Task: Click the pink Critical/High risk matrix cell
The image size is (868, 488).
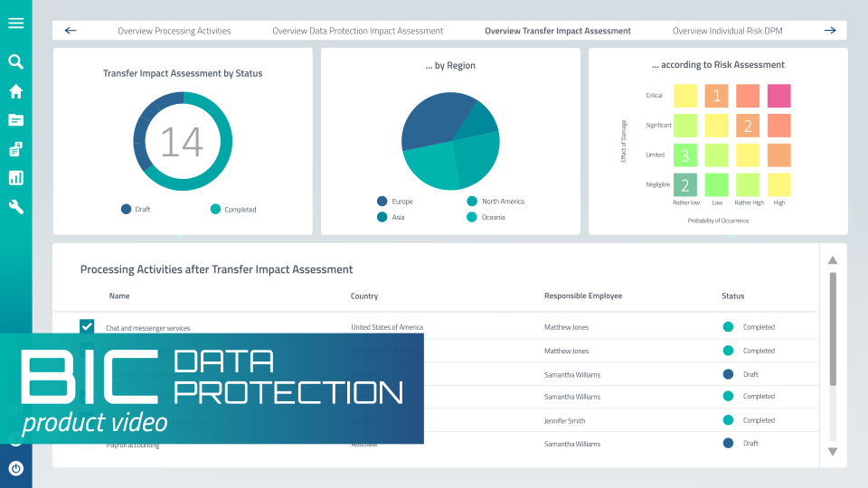Action: pos(778,96)
